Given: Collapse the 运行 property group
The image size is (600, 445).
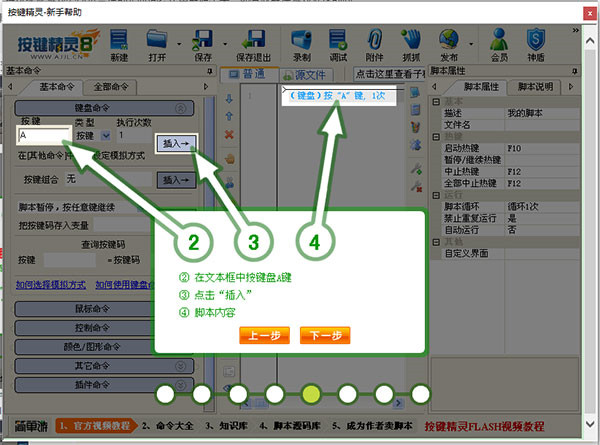Looking at the screenshot, I should tap(436, 195).
